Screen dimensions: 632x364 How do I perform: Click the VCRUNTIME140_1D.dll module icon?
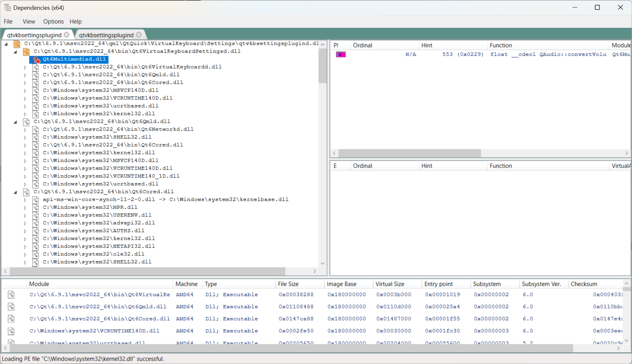pyautogui.click(x=36, y=176)
